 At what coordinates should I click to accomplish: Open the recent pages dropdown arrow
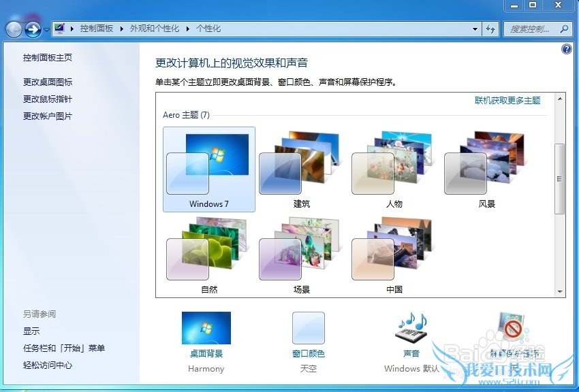pos(46,29)
